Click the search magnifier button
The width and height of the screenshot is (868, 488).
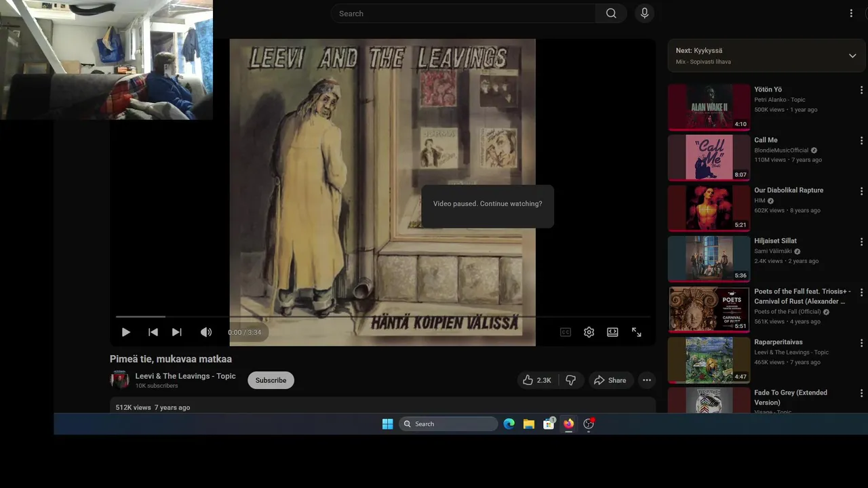tap(611, 14)
